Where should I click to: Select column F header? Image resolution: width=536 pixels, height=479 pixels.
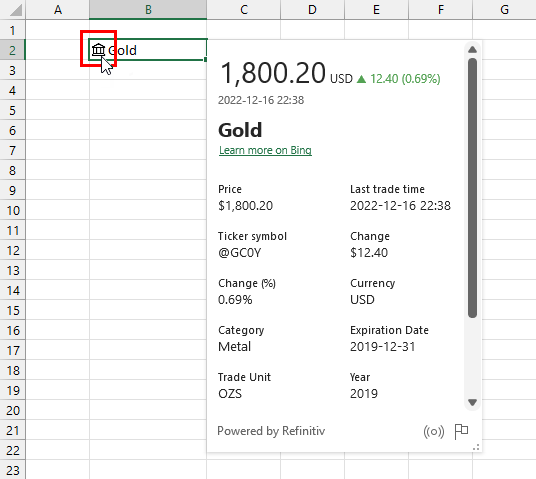(x=441, y=10)
